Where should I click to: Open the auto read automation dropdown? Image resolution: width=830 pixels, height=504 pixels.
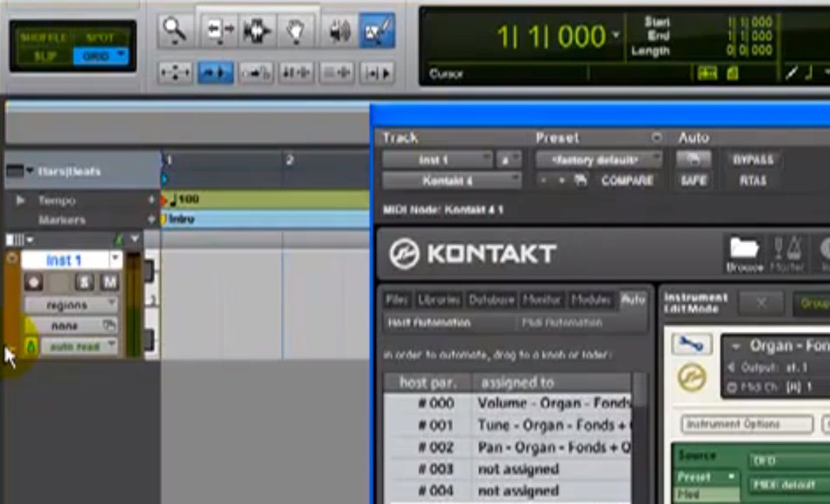point(79,347)
